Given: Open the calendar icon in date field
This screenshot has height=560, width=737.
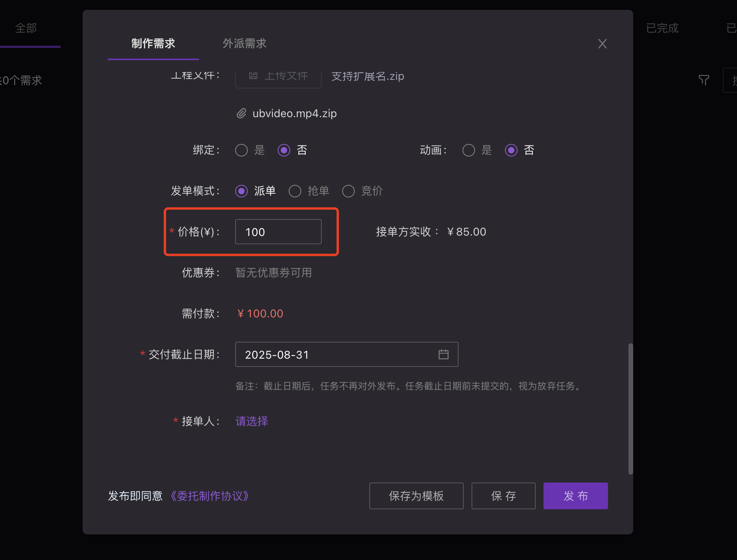Looking at the screenshot, I should click(443, 354).
